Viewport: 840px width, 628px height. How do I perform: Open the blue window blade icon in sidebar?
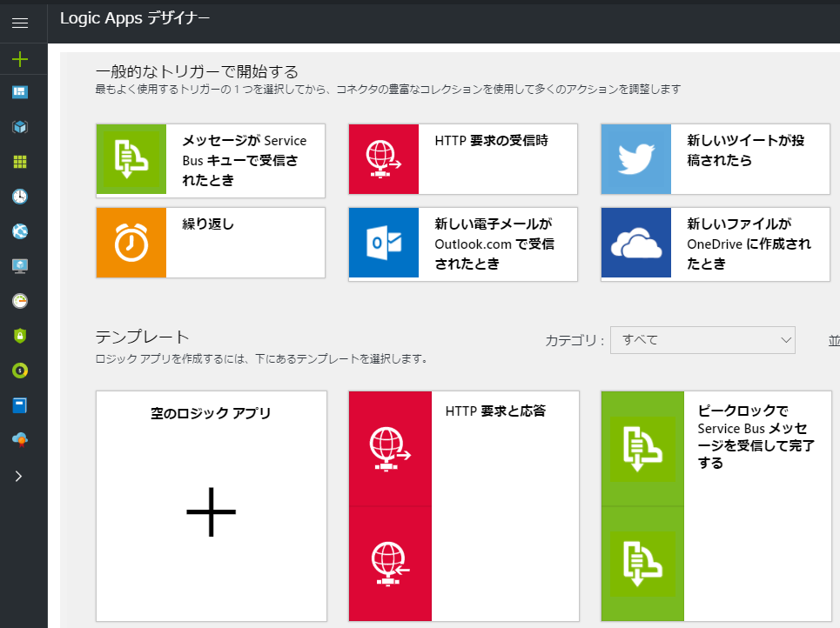coord(20,405)
